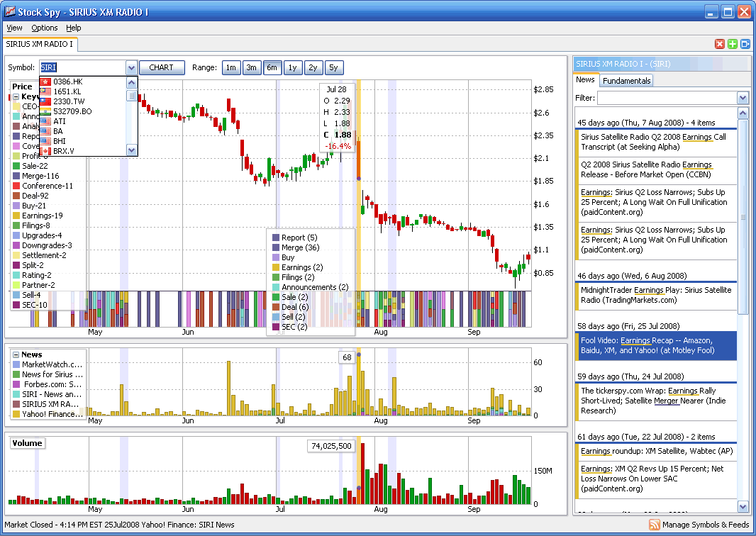Set range to 1y
Viewport: 756px width, 536px height.
[x=293, y=67]
